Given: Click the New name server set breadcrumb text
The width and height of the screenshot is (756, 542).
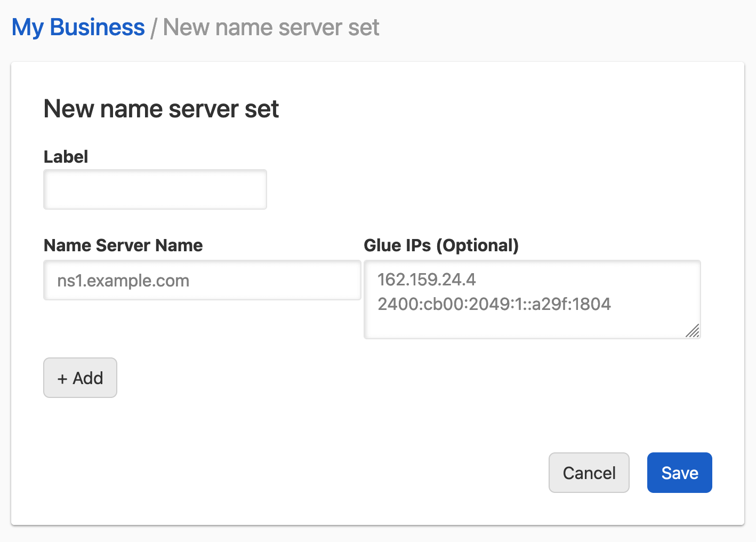Looking at the screenshot, I should click(x=271, y=27).
